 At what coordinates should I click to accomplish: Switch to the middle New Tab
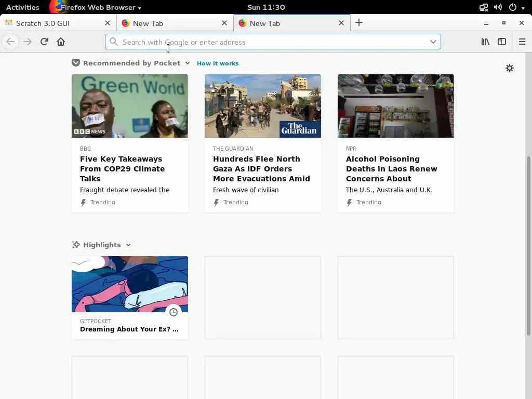pyautogui.click(x=175, y=23)
